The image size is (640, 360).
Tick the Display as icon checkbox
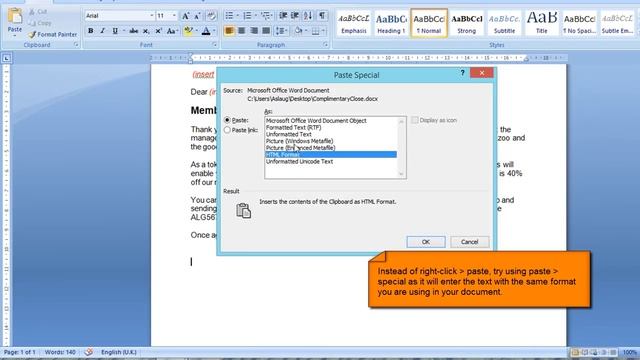415,120
